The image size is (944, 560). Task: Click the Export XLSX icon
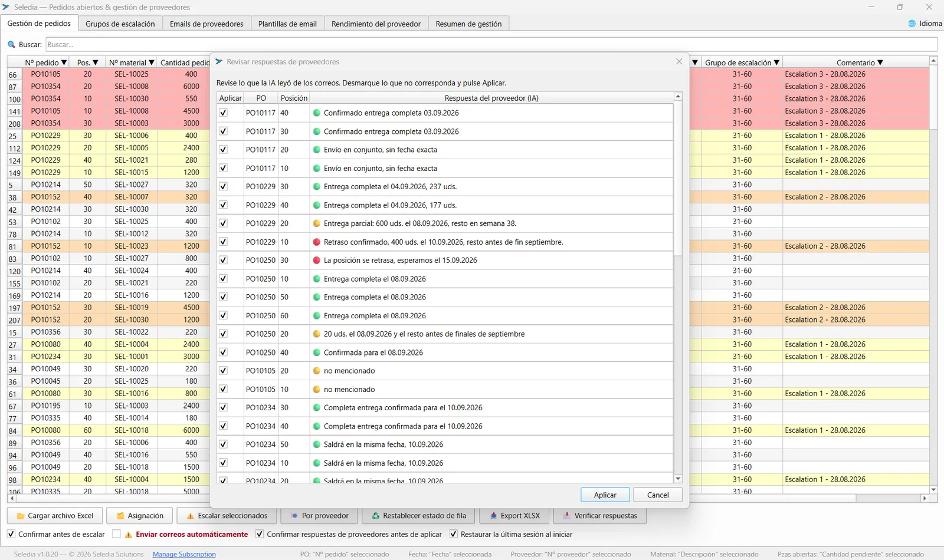(x=493, y=516)
